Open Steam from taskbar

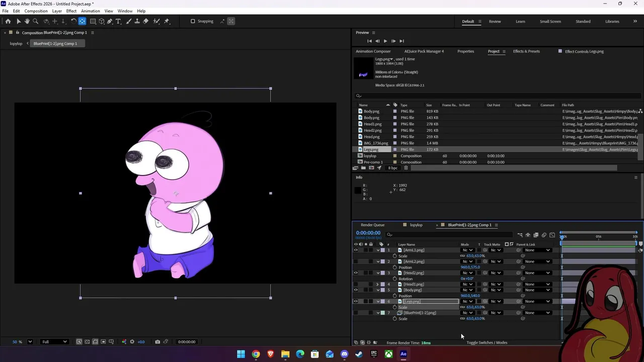359,354
